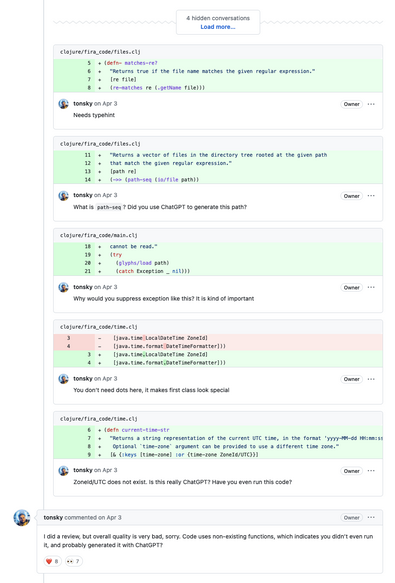Click diff line 9 ':or {time-zone ZoneId/UTC}'
Viewport: 395px width, 583px height.
(218, 454)
